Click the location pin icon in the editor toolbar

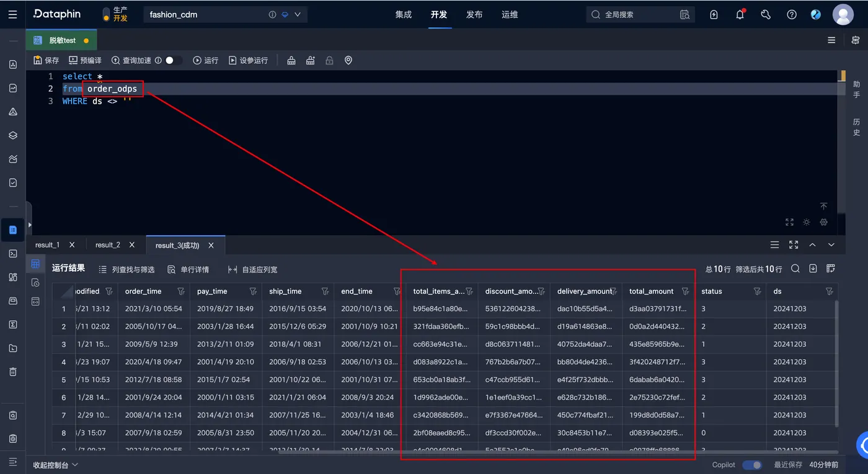(348, 60)
